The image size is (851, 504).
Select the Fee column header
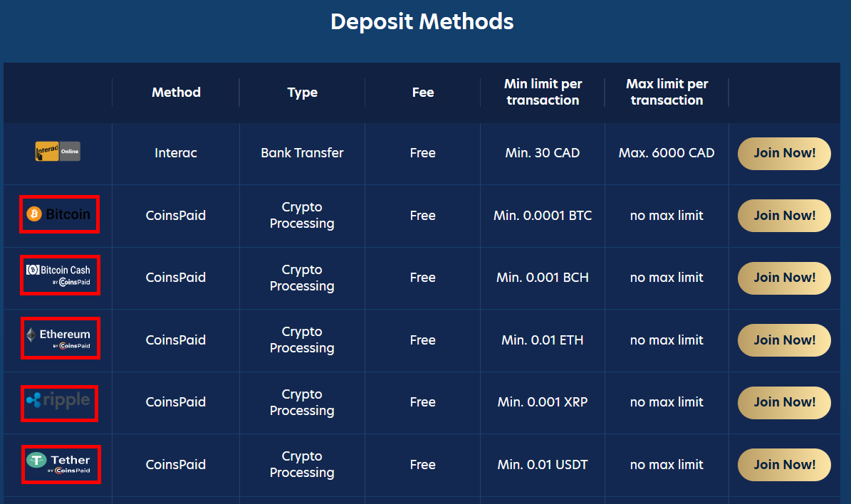click(x=422, y=93)
